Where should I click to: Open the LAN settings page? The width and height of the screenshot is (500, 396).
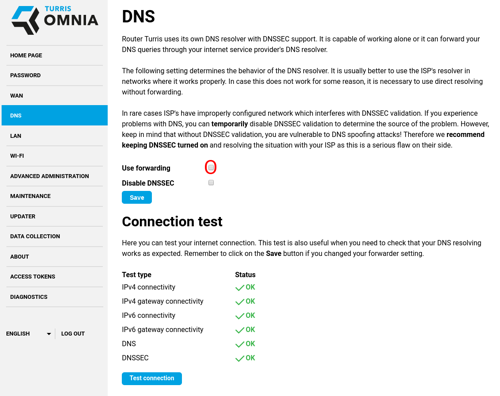(15, 136)
